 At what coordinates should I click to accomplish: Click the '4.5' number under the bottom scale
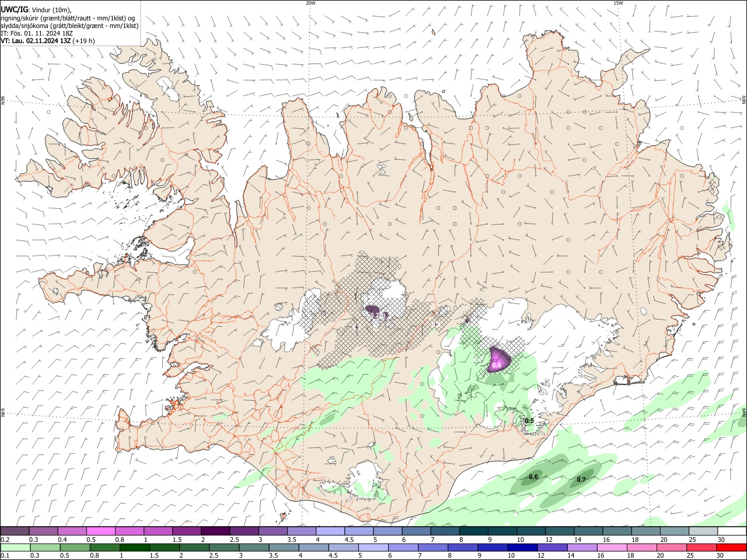pos(333,556)
